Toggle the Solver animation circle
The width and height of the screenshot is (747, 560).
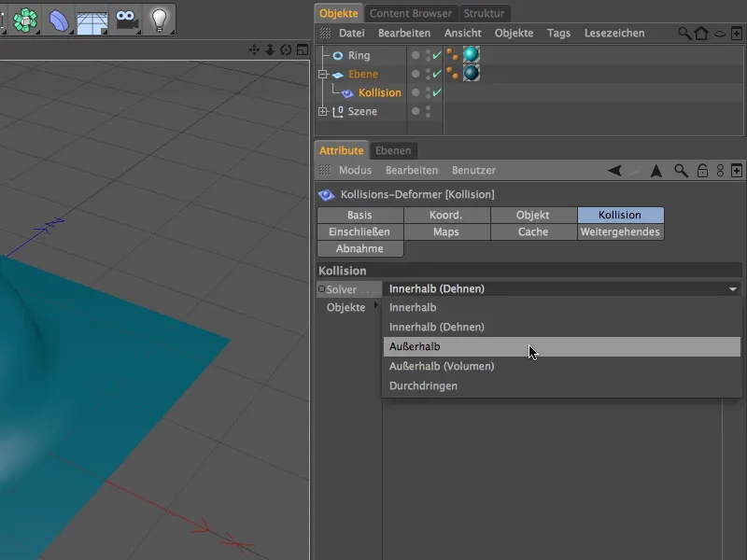click(x=321, y=288)
